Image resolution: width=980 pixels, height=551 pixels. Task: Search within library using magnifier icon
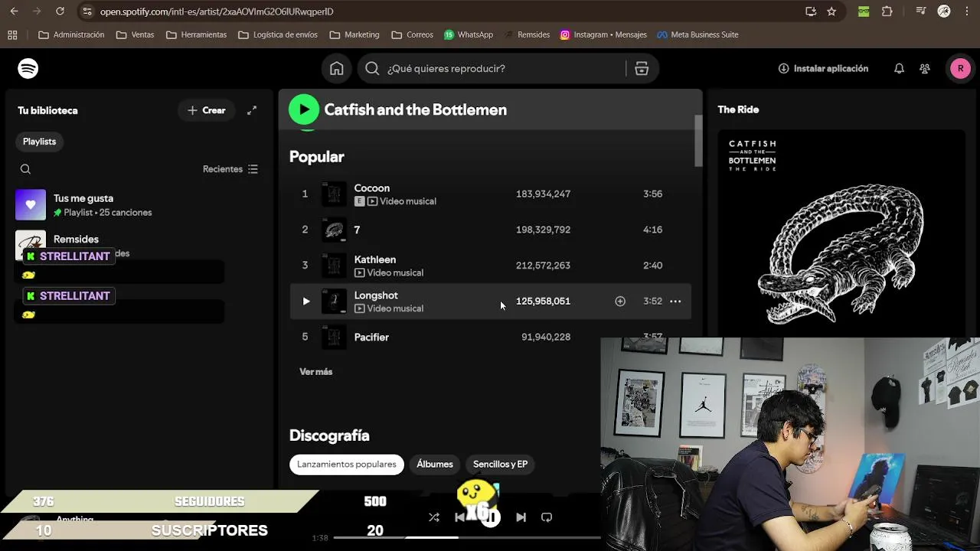coord(25,169)
